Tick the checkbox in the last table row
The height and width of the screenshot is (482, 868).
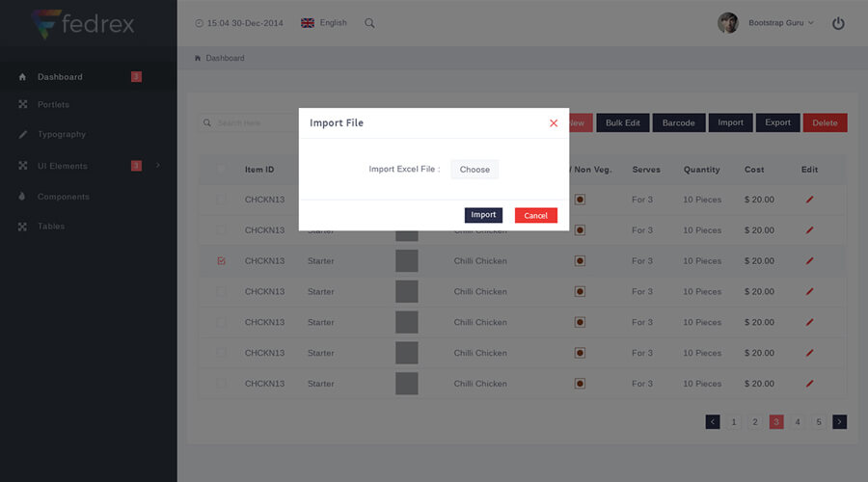pos(222,383)
